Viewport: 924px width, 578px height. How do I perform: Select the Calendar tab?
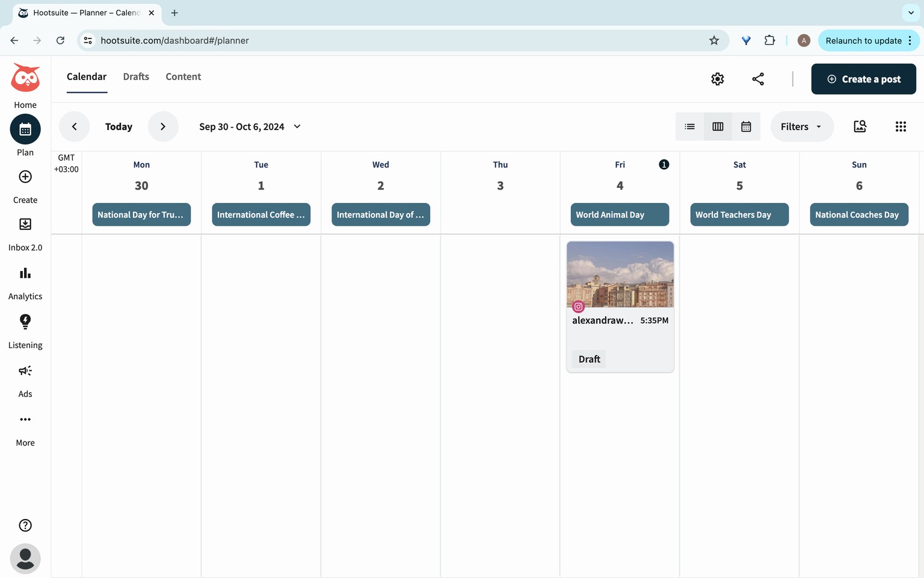pos(87,76)
